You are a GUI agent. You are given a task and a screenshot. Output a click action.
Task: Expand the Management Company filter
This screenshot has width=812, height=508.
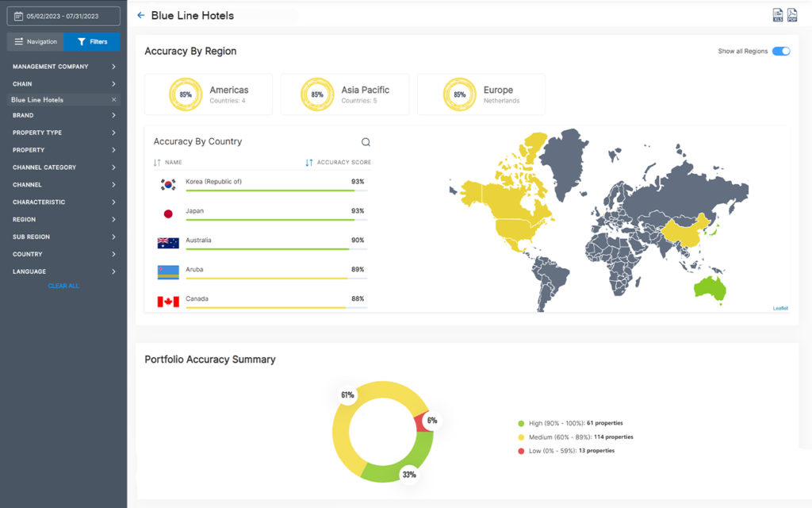click(63, 67)
